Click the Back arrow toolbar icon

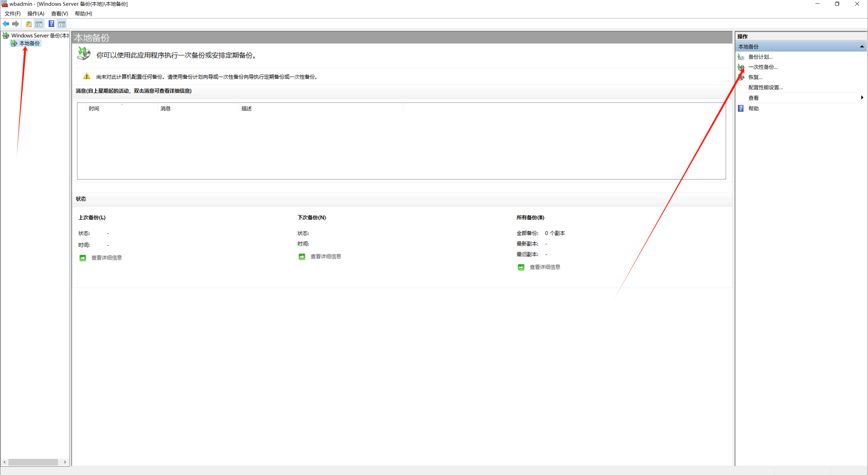[6, 24]
